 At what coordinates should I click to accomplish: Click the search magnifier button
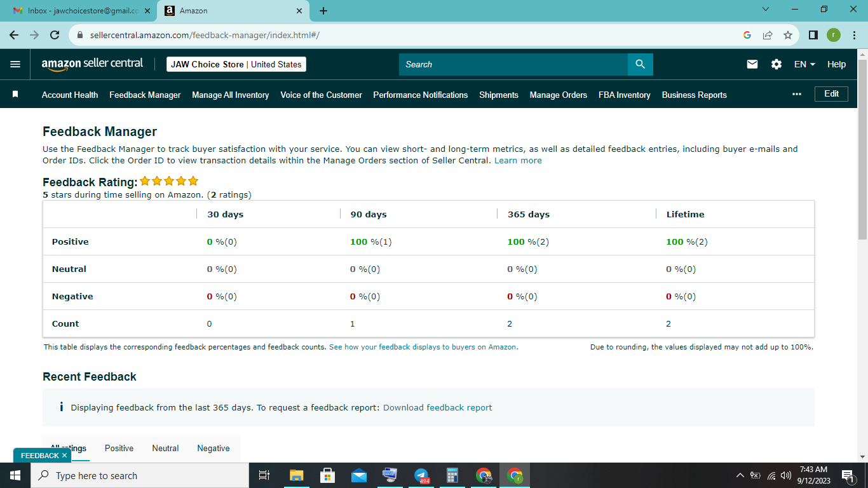[640, 64]
